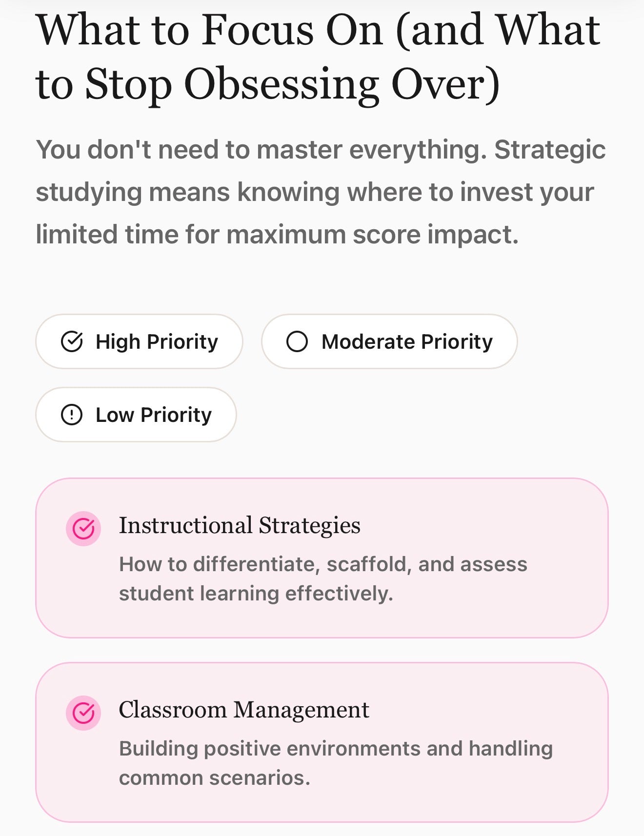Viewport: 644px width, 836px height.
Task: Click the circle icon beside Moderate Priority
Action: [x=297, y=341]
